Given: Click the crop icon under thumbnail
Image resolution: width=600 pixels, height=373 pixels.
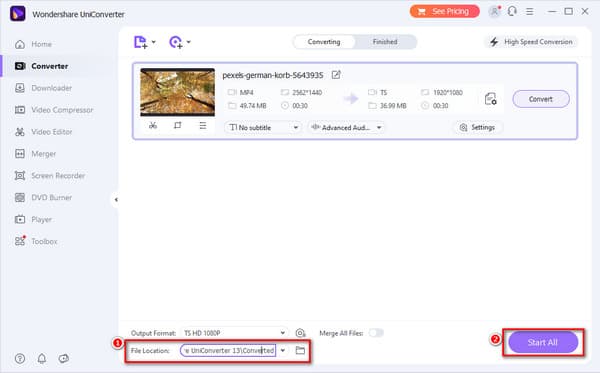Looking at the screenshot, I should (178, 125).
